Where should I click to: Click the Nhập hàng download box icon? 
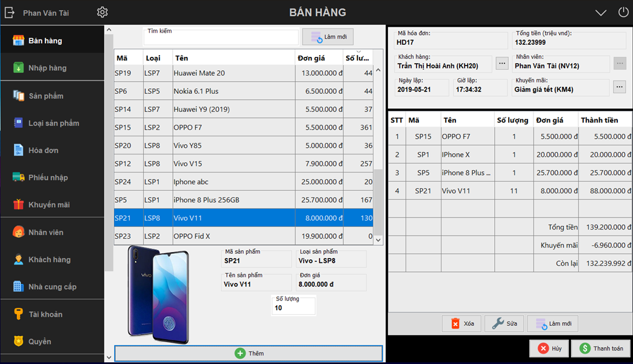(x=18, y=68)
